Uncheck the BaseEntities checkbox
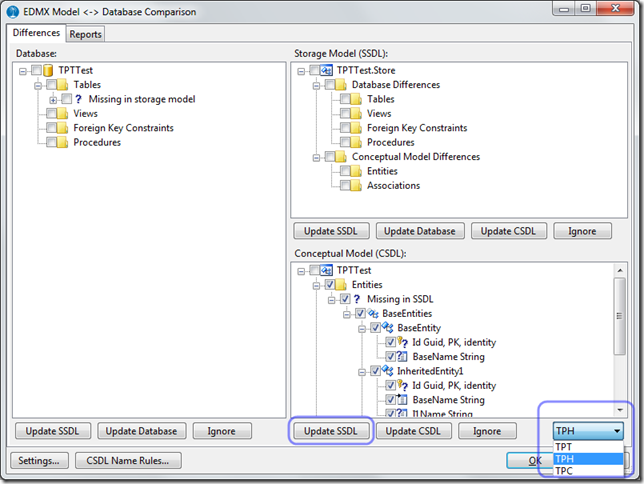Screen dimensions: 644x484 point(360,313)
